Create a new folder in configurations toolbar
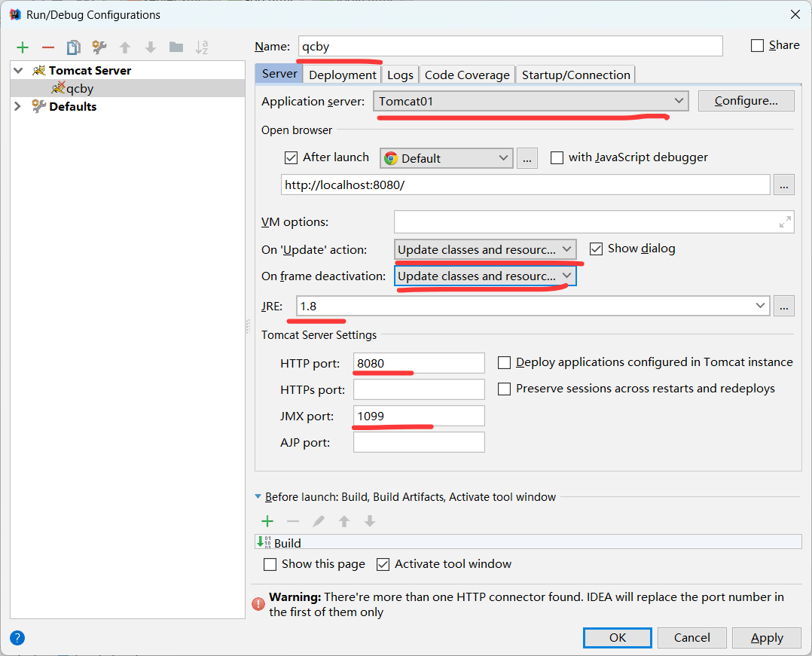Viewport: 812px width, 656px height. [x=176, y=47]
